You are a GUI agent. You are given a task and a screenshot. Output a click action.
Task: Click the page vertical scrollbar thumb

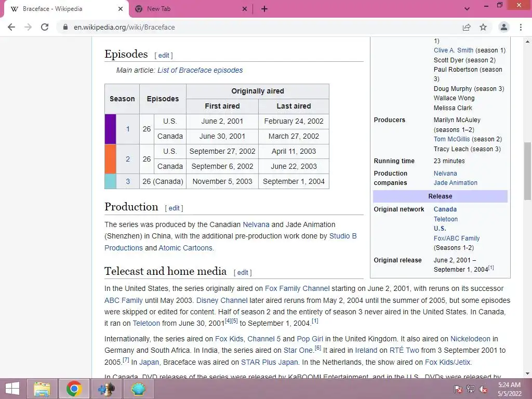tap(527, 171)
